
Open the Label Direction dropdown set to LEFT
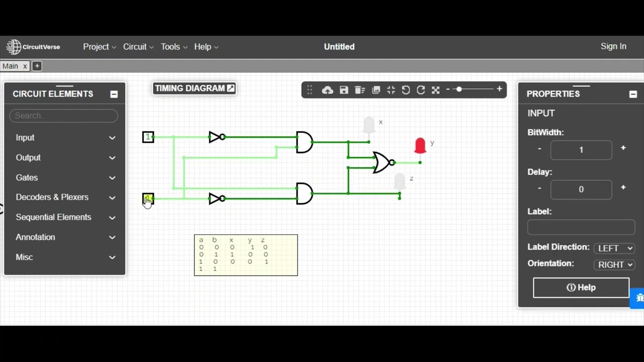[614, 247]
